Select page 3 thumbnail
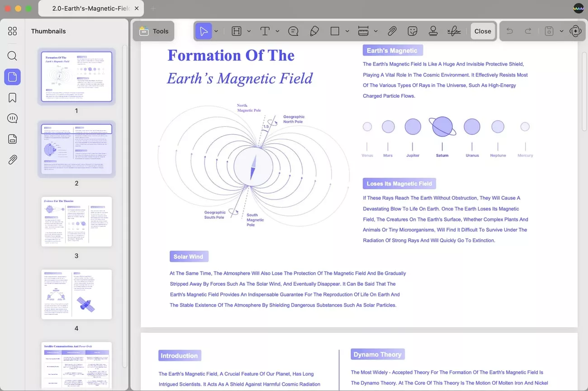Viewport: 588px width, 391px height. [x=76, y=222]
